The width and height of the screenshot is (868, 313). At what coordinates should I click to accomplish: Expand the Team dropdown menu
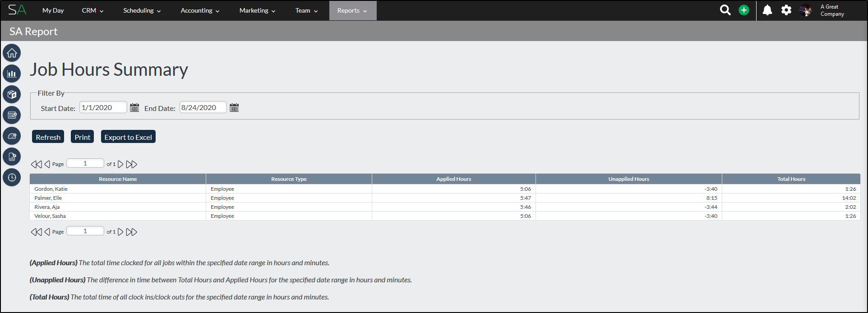click(x=306, y=10)
